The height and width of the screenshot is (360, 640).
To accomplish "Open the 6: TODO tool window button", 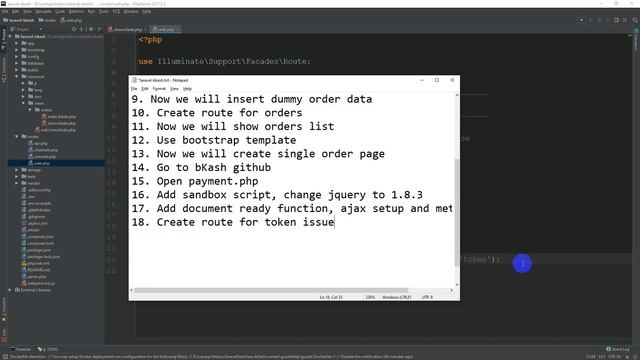I will coord(48,349).
